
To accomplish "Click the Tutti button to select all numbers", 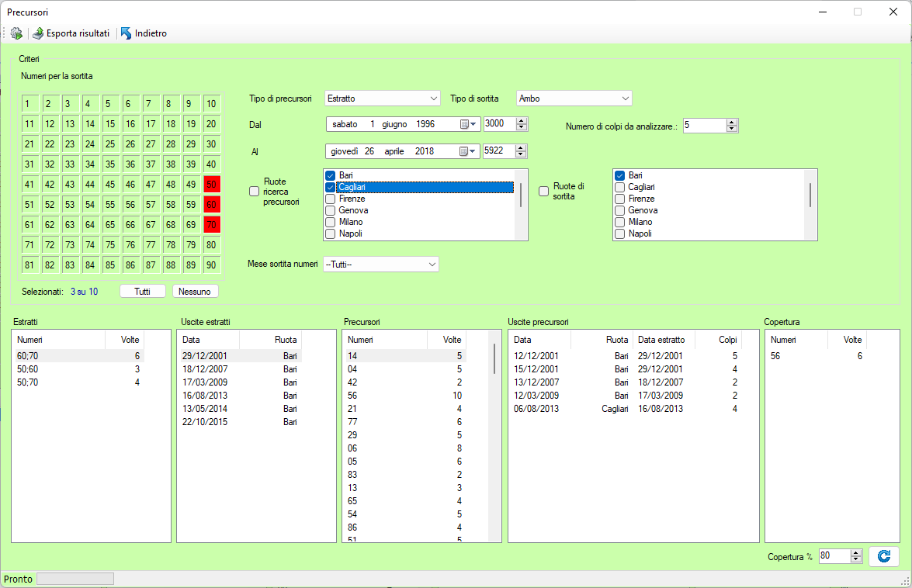I will coord(143,292).
